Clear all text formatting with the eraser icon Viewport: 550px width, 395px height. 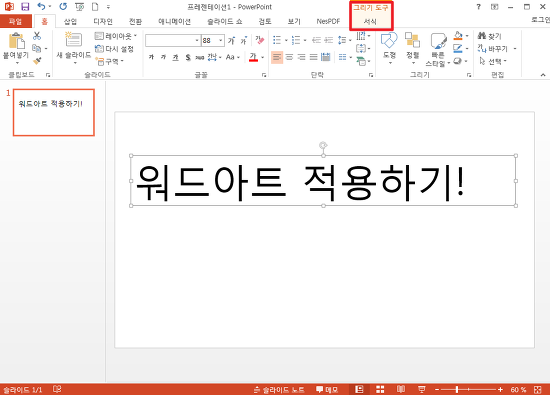click(260, 41)
